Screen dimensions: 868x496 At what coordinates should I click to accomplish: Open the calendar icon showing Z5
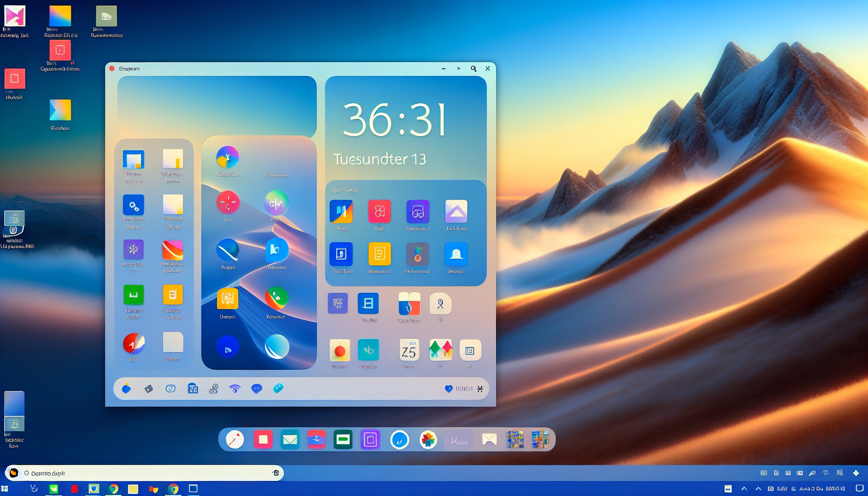pyautogui.click(x=409, y=350)
